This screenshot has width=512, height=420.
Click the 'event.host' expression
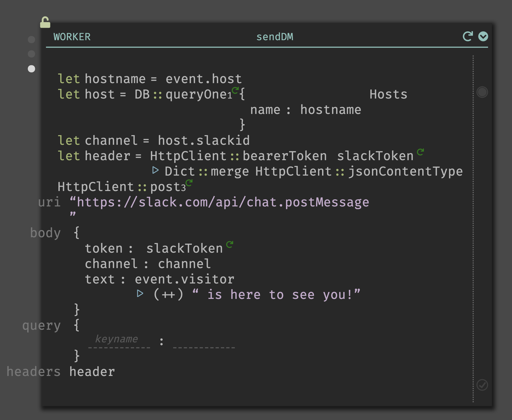(x=204, y=79)
